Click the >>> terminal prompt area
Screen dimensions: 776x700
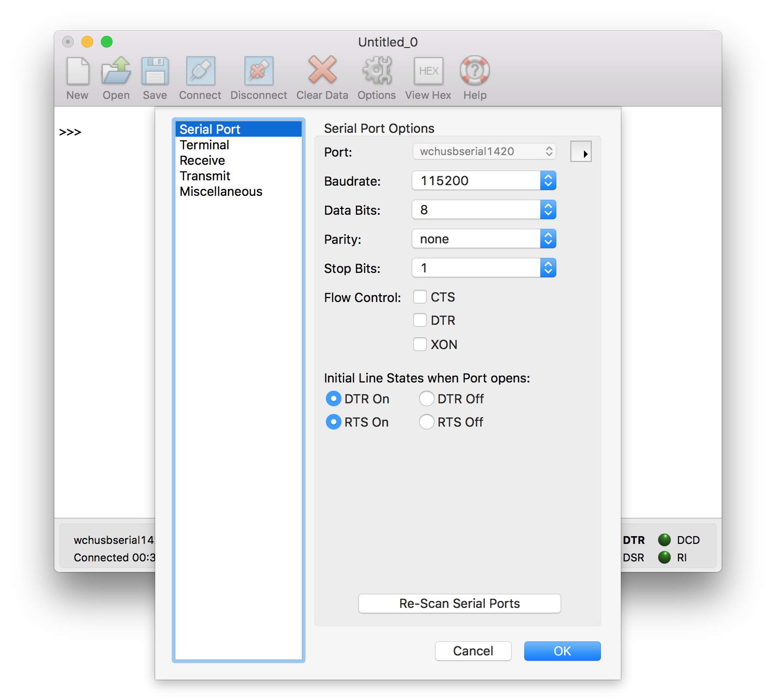click(70, 132)
